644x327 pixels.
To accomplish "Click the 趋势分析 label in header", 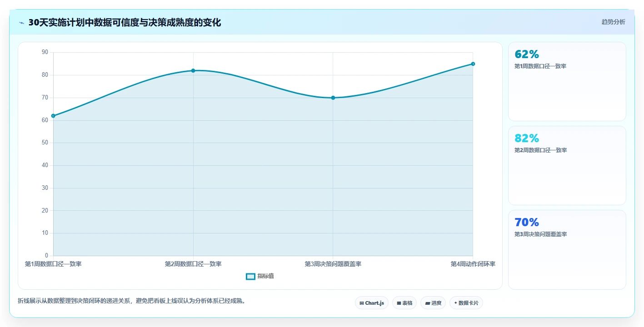I will pos(613,22).
